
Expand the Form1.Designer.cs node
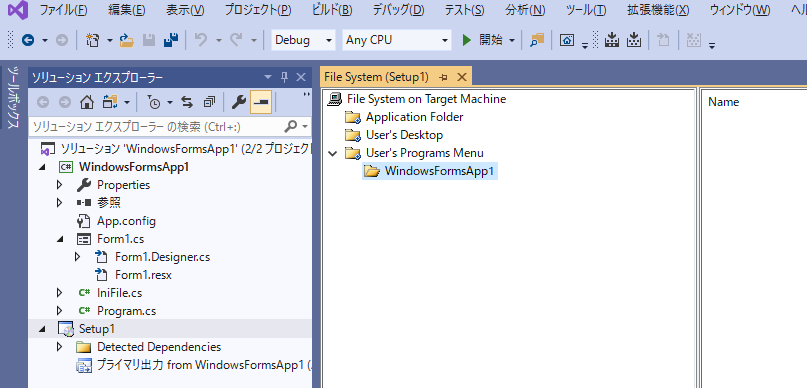[78, 257]
